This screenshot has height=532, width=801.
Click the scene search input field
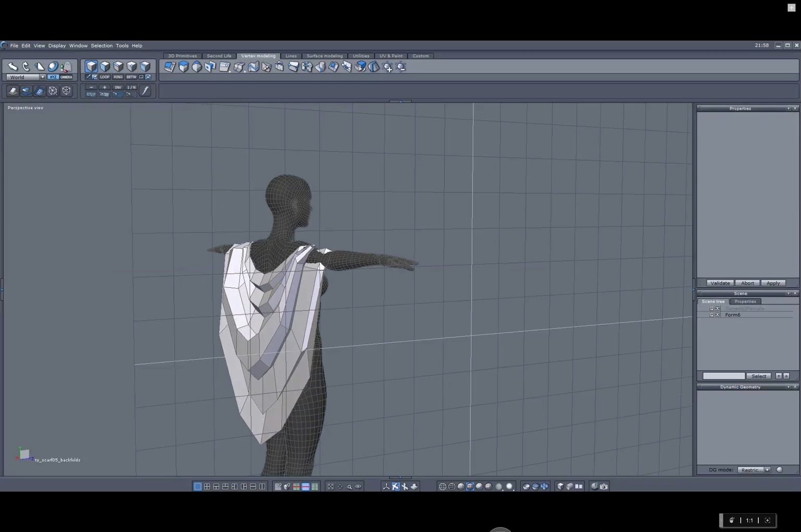tap(723, 376)
